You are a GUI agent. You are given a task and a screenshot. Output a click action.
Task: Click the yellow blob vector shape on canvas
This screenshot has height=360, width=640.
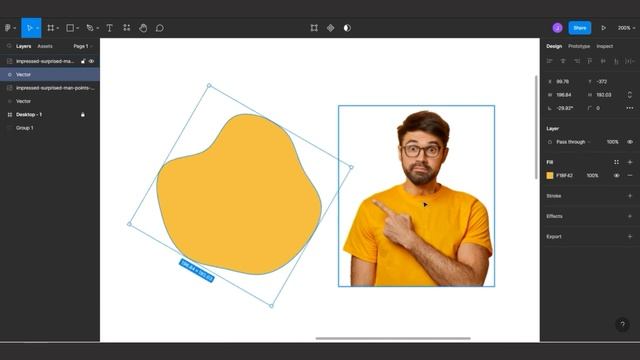[x=239, y=194]
